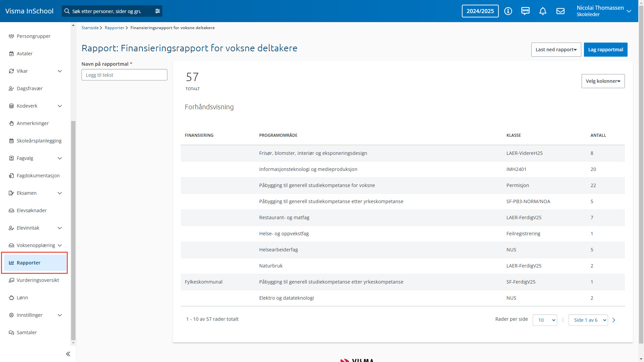The image size is (644, 362).
Task: Click the Samtaler chat icon
Action: click(x=11, y=333)
